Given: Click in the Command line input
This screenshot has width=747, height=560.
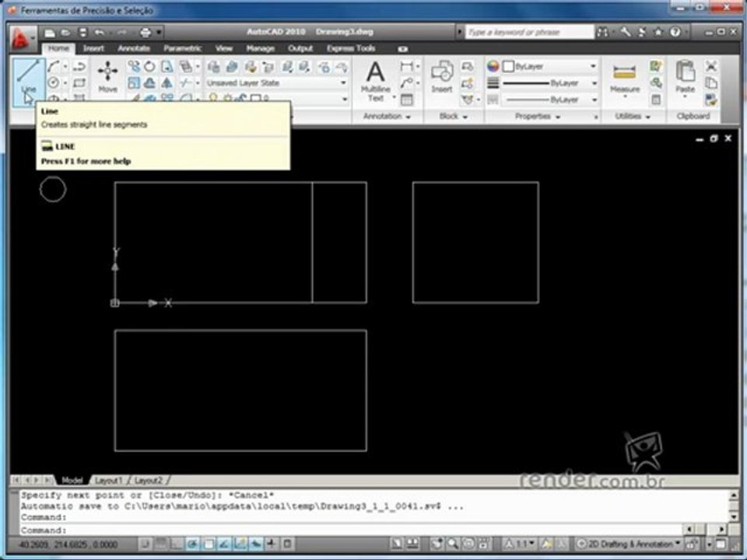Looking at the screenshot, I should click(352, 530).
